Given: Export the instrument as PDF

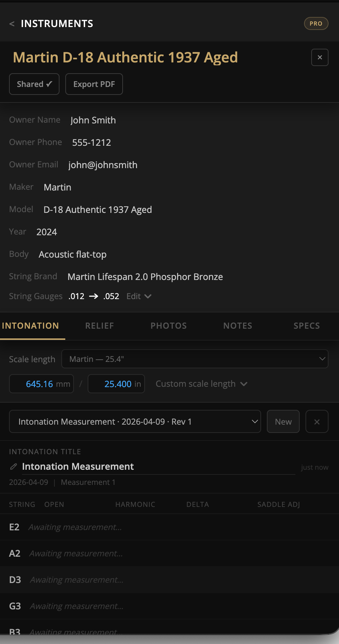Looking at the screenshot, I should [94, 84].
